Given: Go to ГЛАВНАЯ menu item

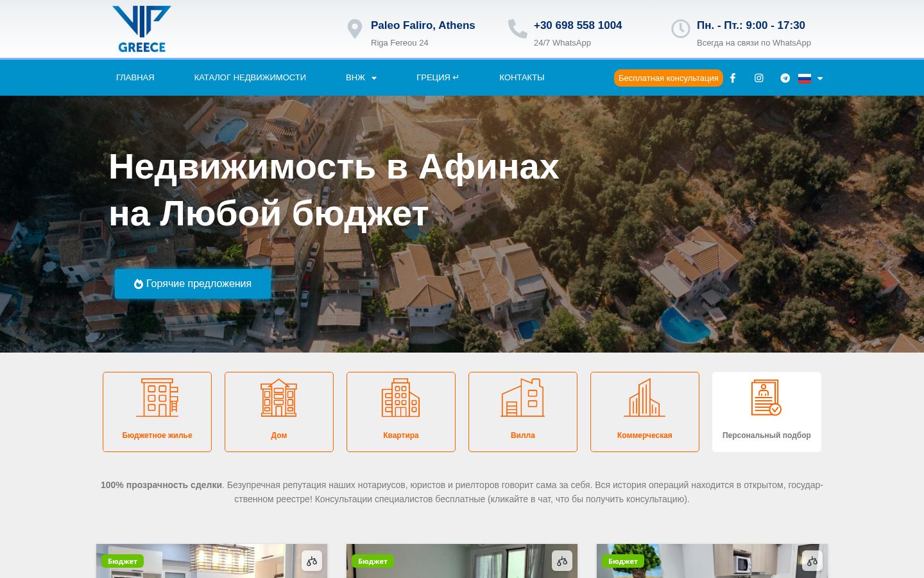Looking at the screenshot, I should pyautogui.click(x=135, y=78).
